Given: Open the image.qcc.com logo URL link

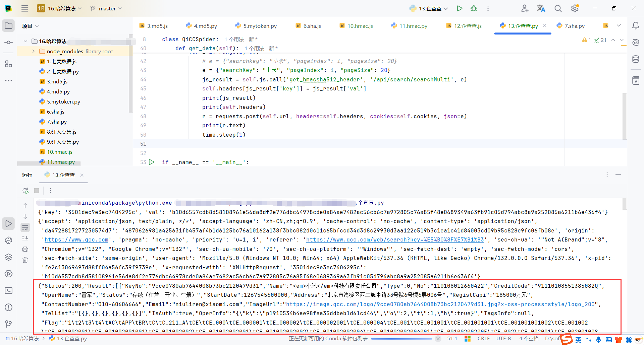Looking at the screenshot, I should [440, 304].
